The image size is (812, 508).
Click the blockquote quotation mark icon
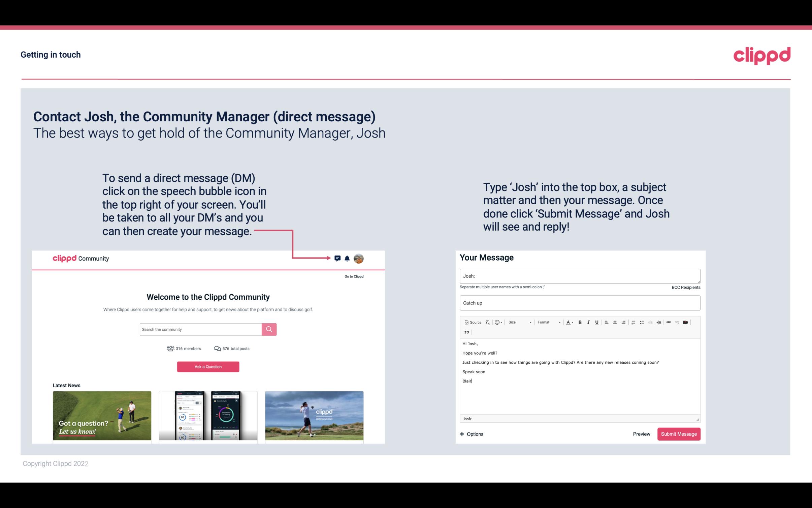click(465, 332)
